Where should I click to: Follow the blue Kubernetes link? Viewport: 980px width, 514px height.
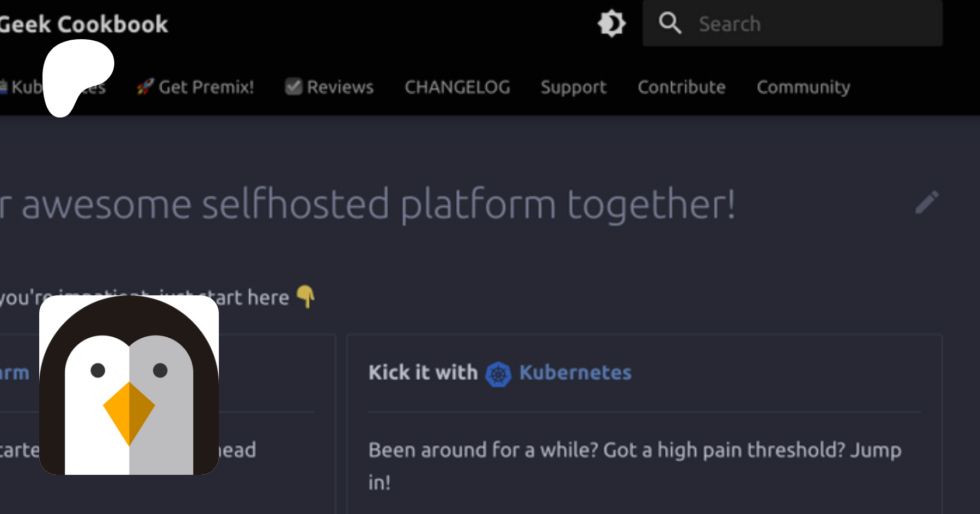(575, 373)
